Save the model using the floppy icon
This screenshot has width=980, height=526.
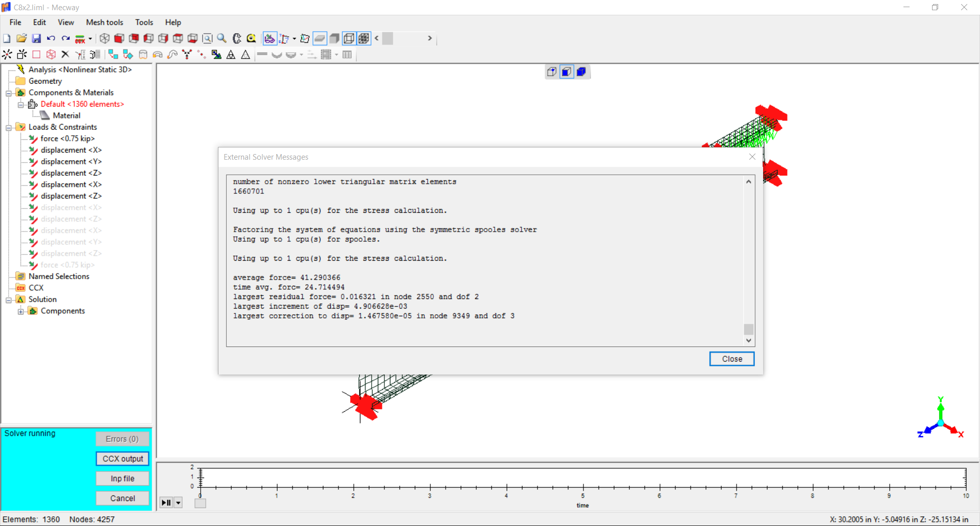[36, 38]
